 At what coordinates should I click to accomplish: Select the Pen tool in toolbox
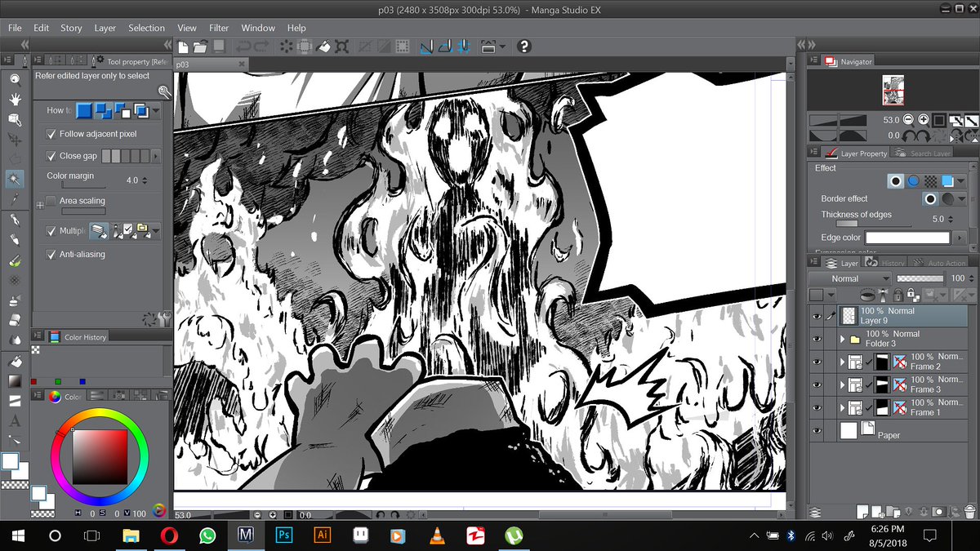click(x=15, y=220)
